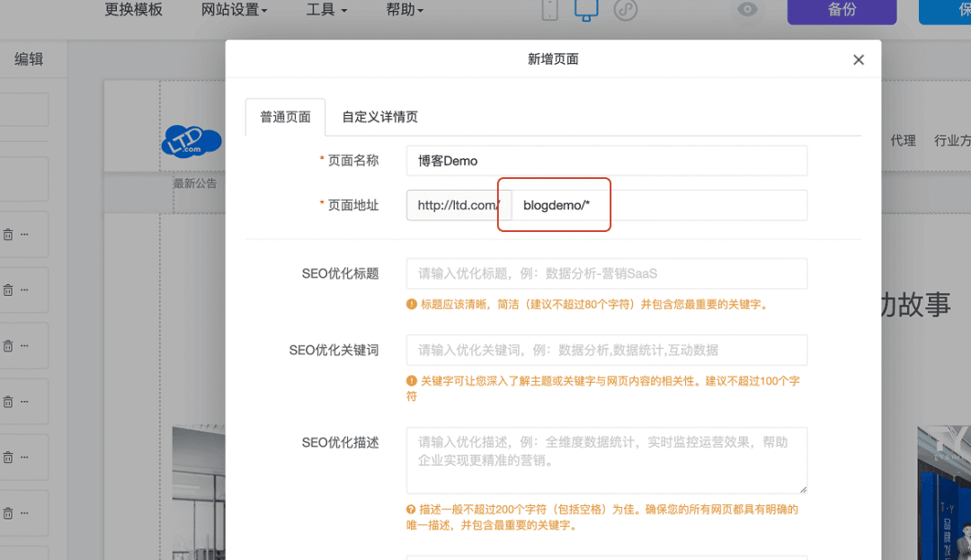Image resolution: width=971 pixels, height=560 pixels.
Task: Click the 页面地址 field showing blogdemo/*
Action: (x=658, y=205)
